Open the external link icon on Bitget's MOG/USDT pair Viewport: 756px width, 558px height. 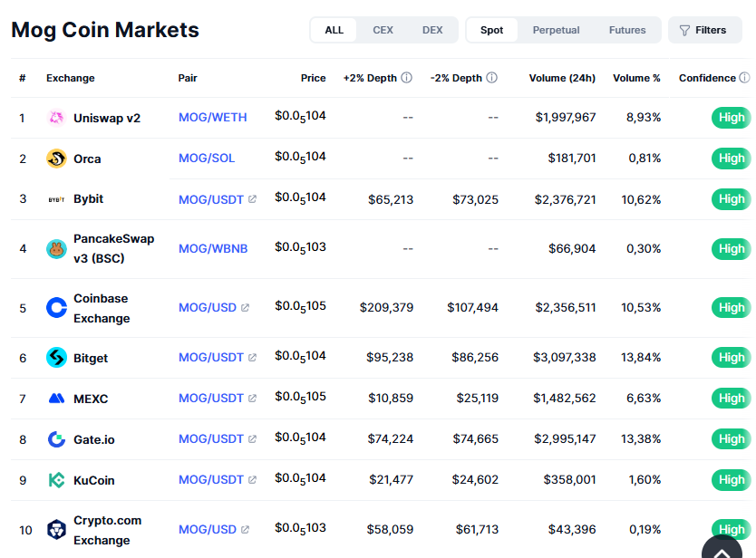point(252,357)
